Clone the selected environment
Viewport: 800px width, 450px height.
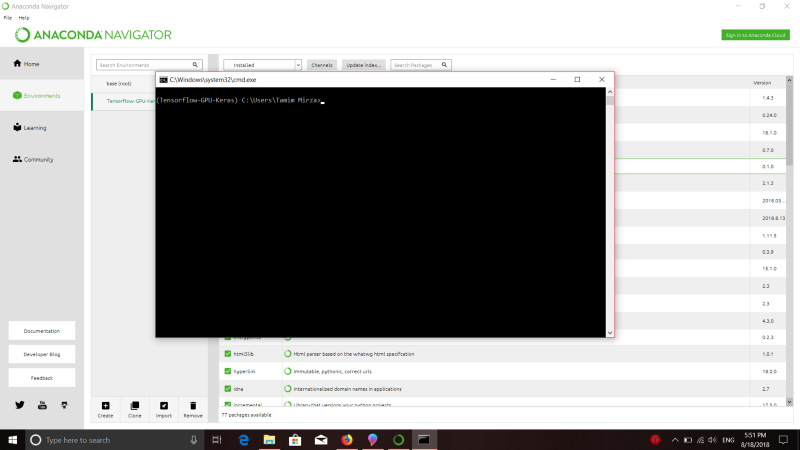coord(135,410)
